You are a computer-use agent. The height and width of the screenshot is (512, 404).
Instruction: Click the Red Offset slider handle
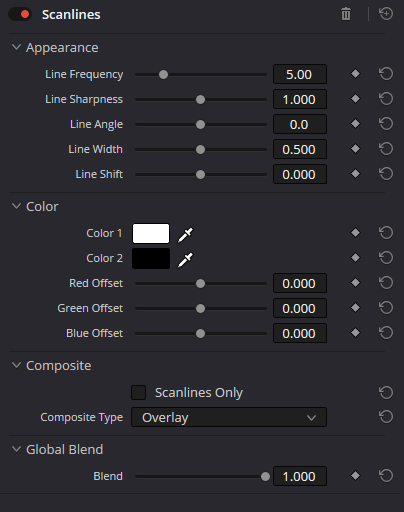tap(200, 283)
